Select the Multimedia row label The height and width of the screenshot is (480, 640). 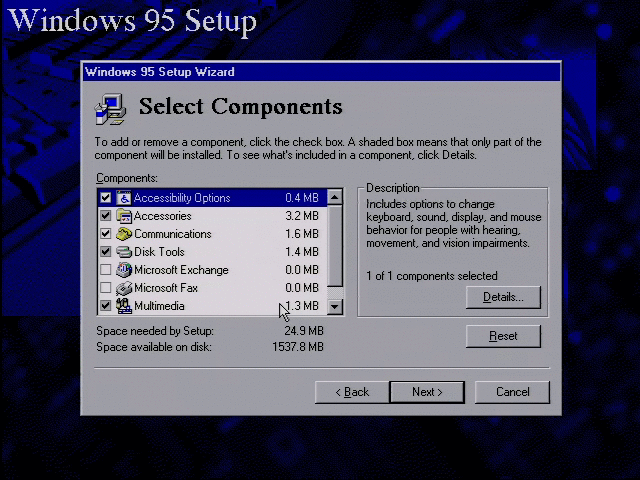click(x=159, y=306)
